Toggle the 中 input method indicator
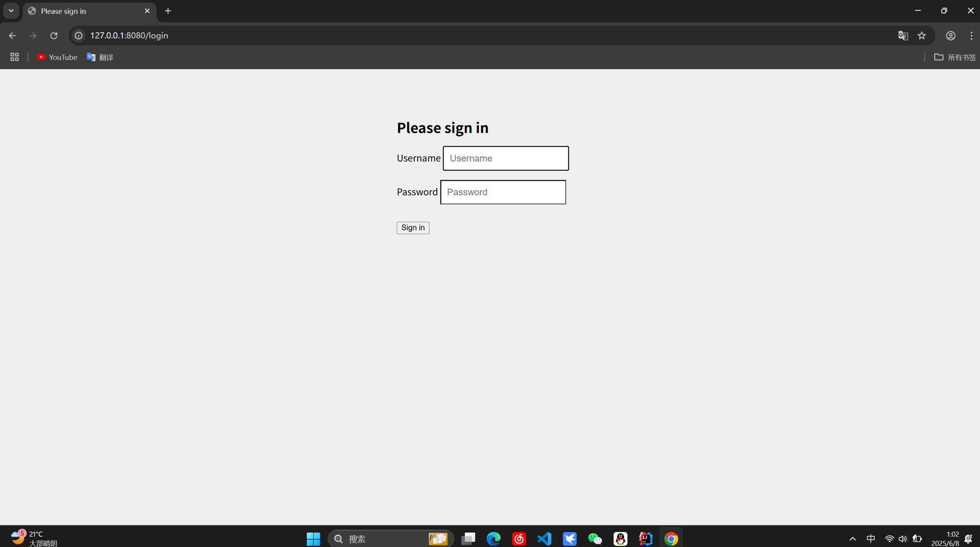The width and height of the screenshot is (980, 547). point(871,539)
